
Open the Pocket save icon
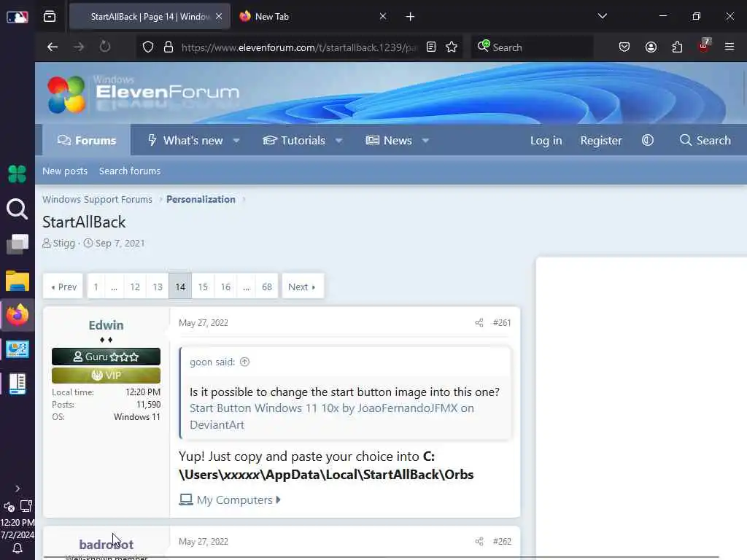(624, 47)
